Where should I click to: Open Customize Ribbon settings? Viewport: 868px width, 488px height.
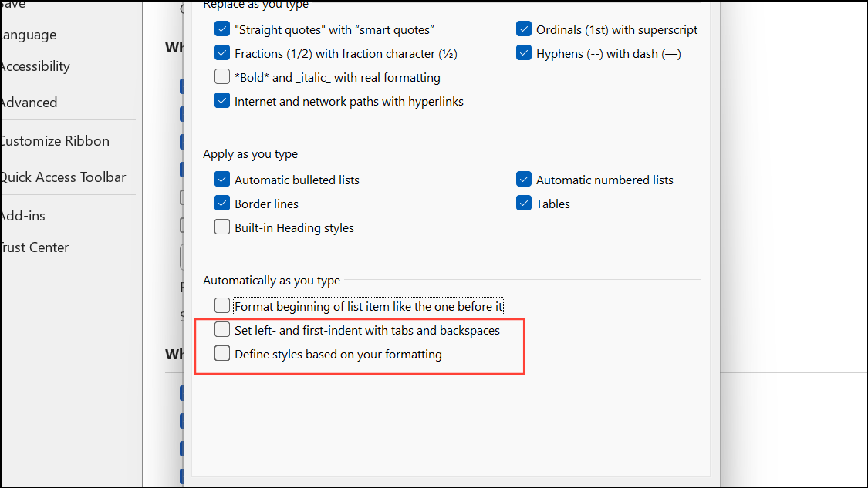click(54, 141)
